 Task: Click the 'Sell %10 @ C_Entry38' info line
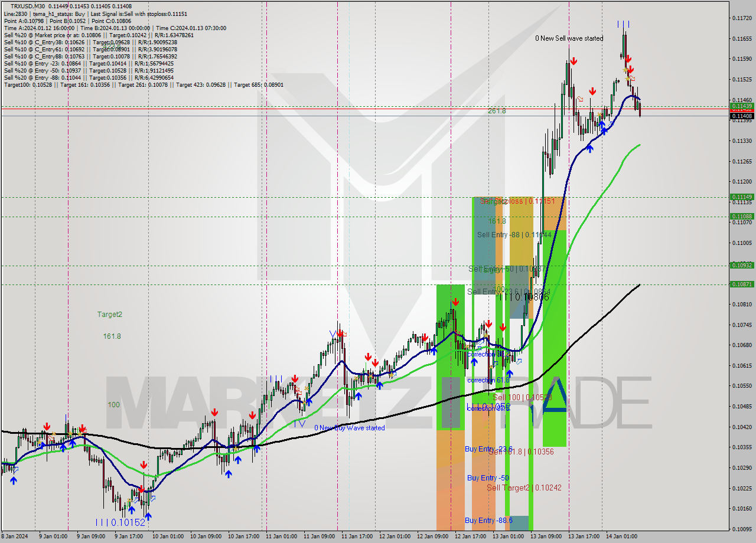[90, 42]
